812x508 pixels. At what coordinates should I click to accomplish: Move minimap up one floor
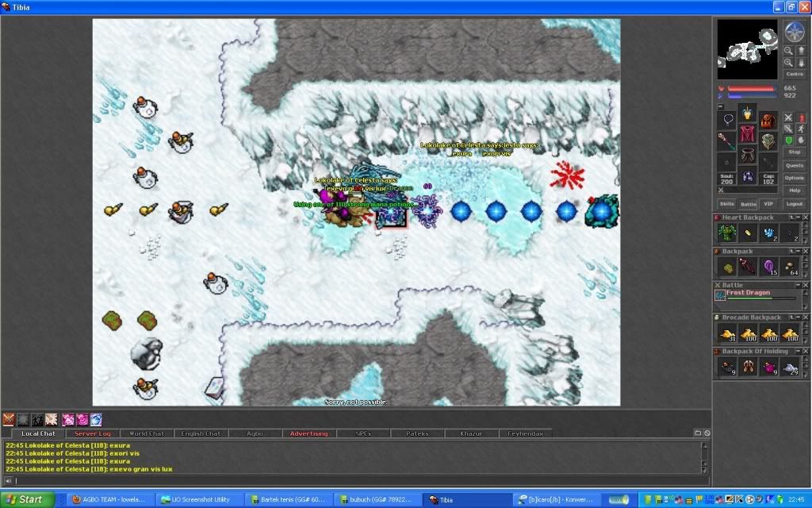[x=801, y=51]
